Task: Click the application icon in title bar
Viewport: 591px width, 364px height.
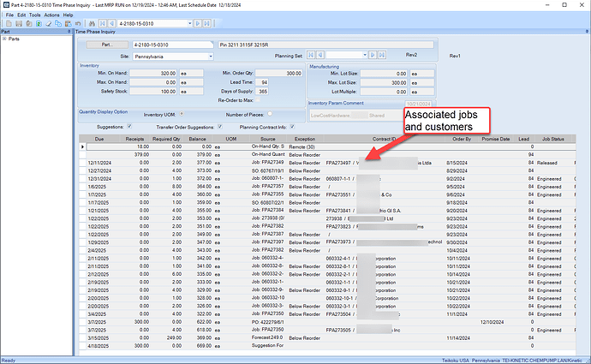Action: pos(6,5)
